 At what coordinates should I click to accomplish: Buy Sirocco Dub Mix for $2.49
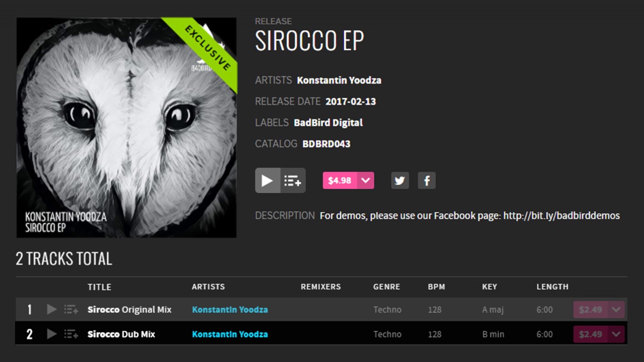click(x=591, y=334)
